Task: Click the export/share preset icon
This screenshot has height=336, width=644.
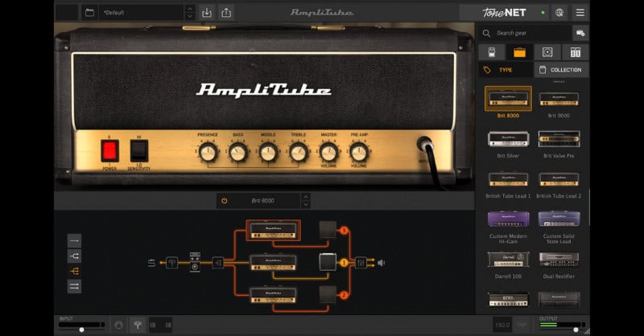Action: pyautogui.click(x=226, y=13)
